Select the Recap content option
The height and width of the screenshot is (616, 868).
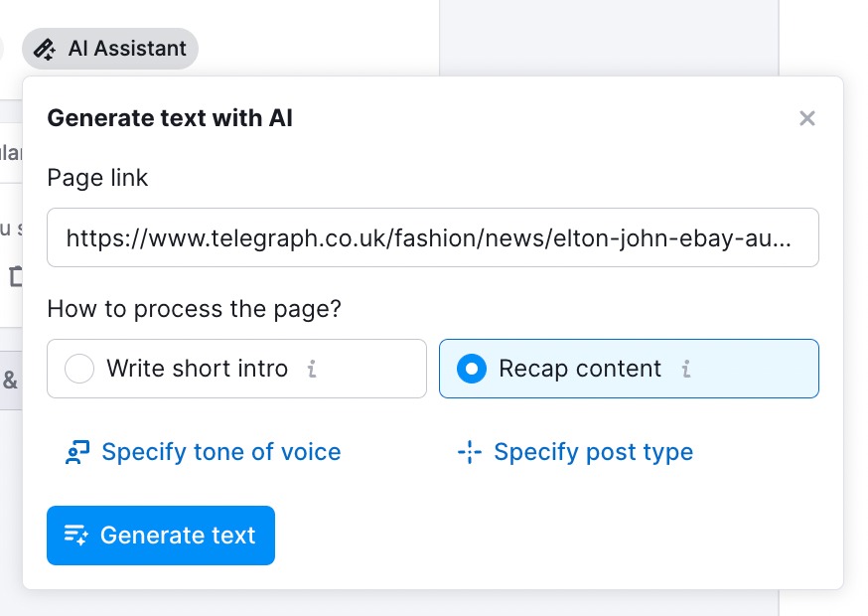click(629, 369)
